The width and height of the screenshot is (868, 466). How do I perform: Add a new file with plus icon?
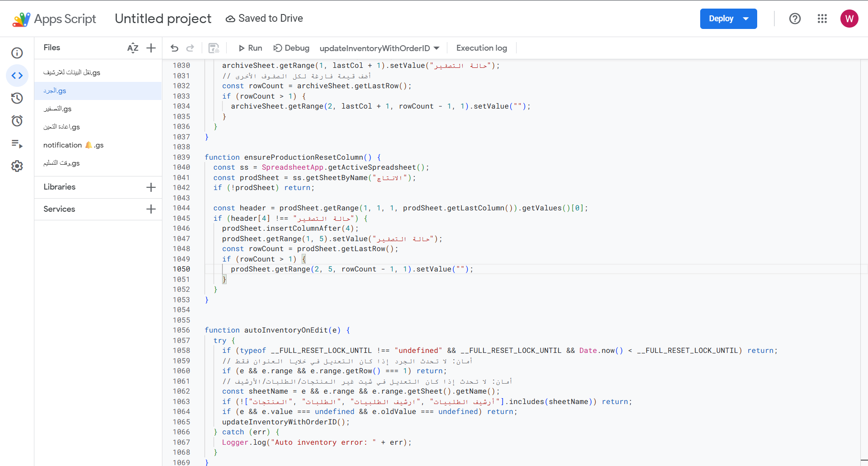pyautogui.click(x=151, y=48)
